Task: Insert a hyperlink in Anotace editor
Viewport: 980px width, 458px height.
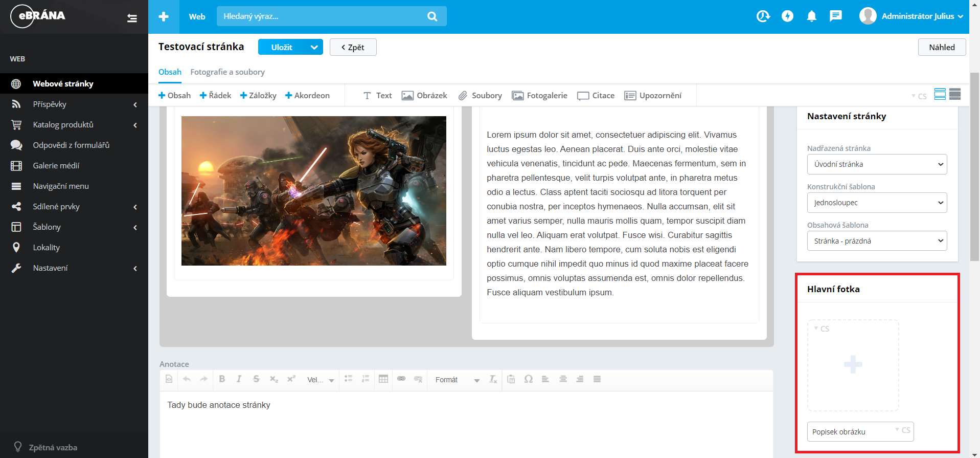Action: coord(401,379)
